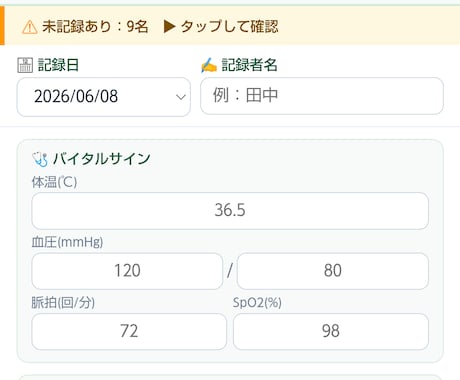
Task: Click the 記録者名 label text
Action: 250,65
